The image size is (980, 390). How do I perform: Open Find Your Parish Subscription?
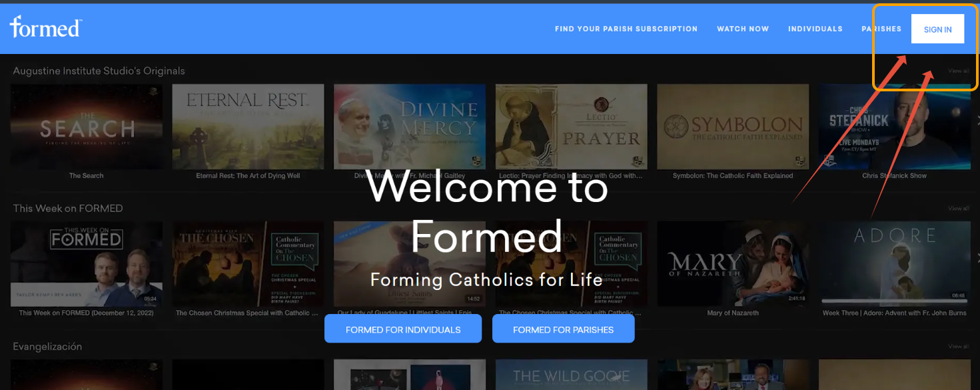[626, 29]
